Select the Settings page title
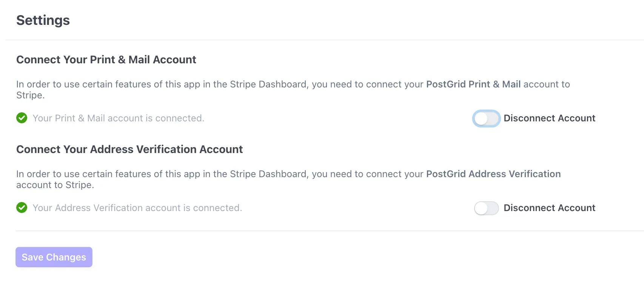 43,20
